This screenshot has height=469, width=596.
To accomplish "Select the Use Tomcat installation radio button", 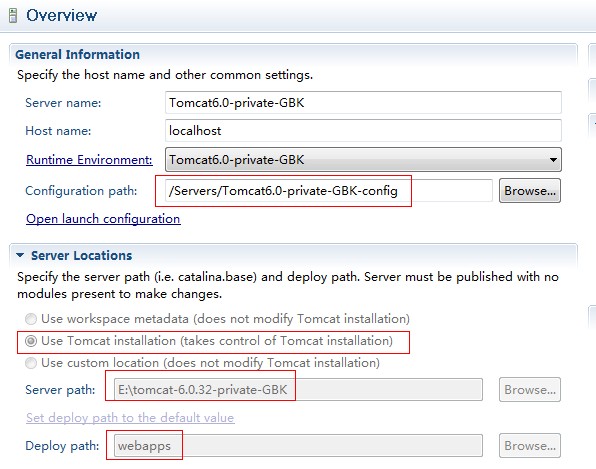I will (x=31, y=341).
